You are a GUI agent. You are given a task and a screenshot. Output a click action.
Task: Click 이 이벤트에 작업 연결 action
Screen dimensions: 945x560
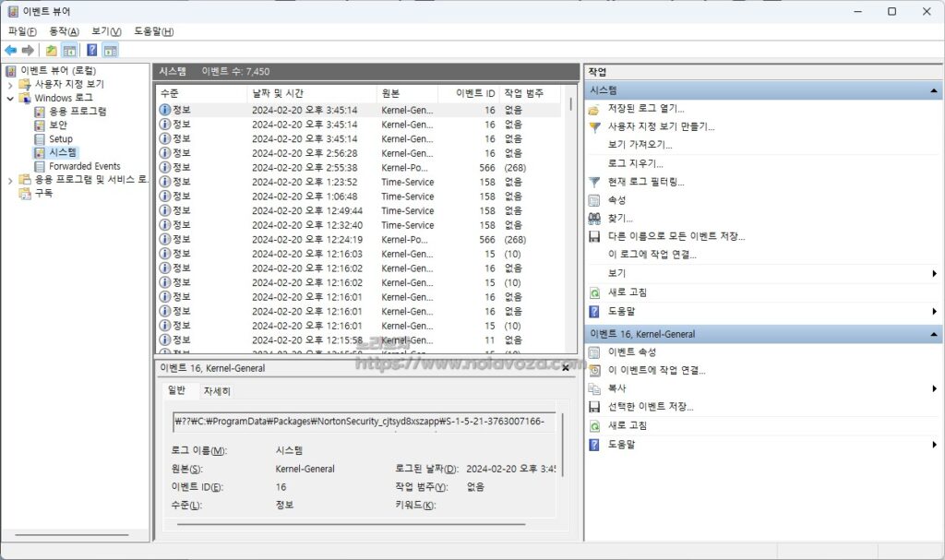(x=656, y=370)
